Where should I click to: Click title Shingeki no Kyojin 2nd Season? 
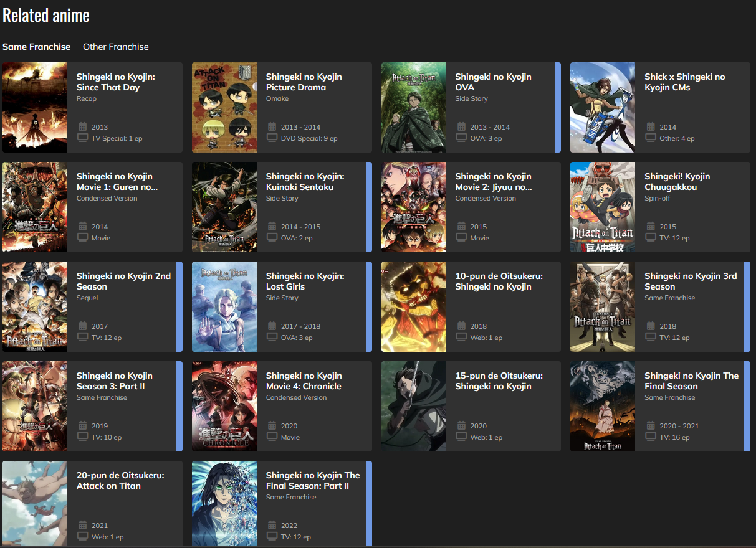click(x=123, y=281)
